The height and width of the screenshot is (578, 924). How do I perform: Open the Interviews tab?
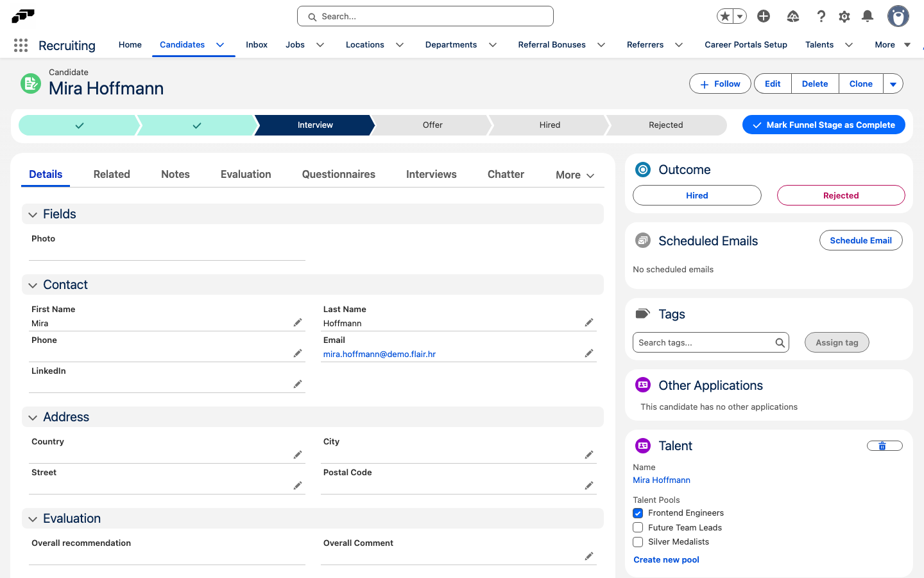tap(431, 175)
